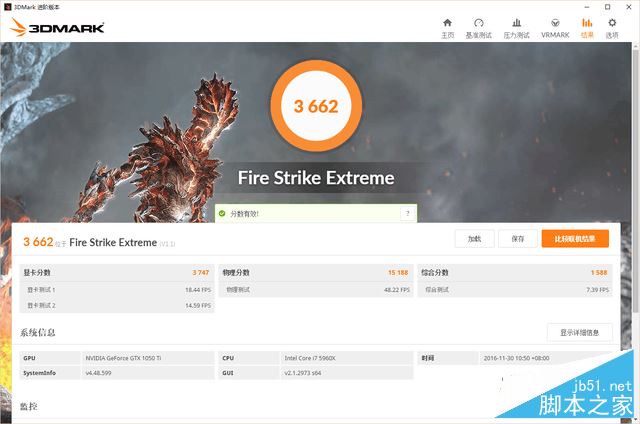Select graphics test 1 result 18.44 FPS

coord(198,290)
